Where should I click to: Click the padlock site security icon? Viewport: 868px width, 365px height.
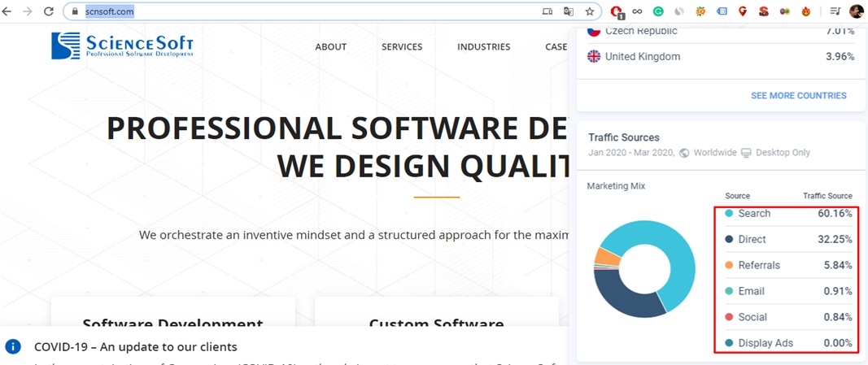pyautogui.click(x=76, y=11)
